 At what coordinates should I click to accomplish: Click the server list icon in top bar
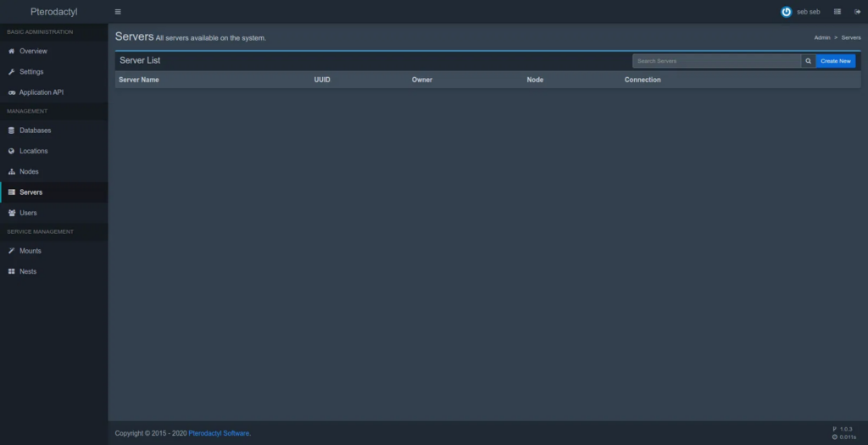point(837,12)
